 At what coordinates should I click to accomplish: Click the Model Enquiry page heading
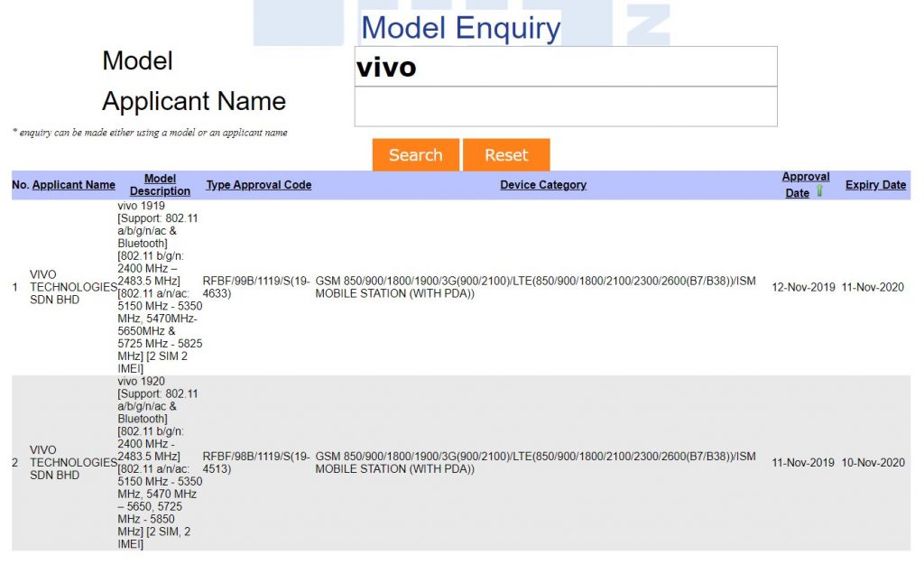[461, 28]
